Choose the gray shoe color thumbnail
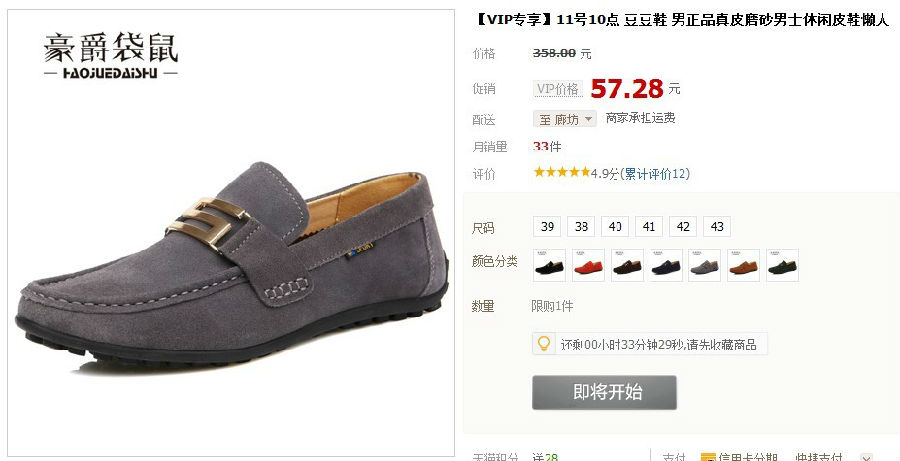The image size is (900, 461). [704, 265]
